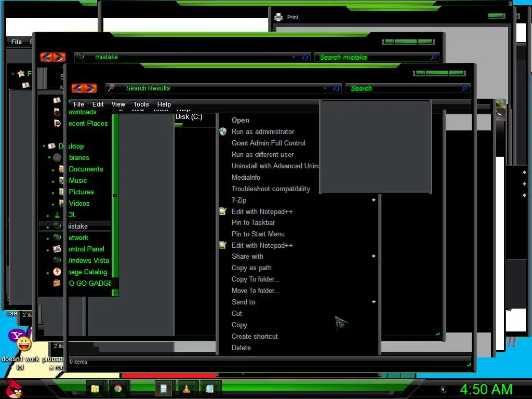Select Run as administrator
Image resolution: width=532 pixels, height=399 pixels.
point(262,131)
